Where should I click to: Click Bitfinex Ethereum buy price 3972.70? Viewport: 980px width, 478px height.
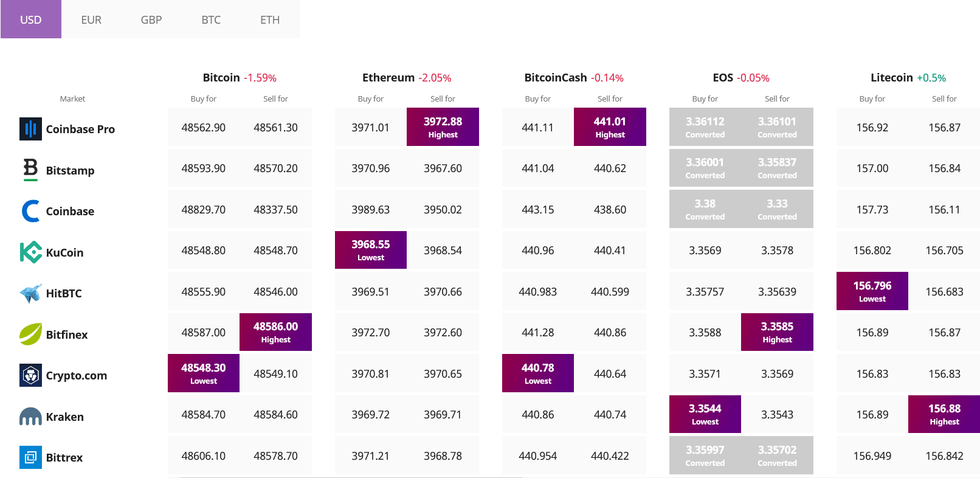tap(371, 333)
